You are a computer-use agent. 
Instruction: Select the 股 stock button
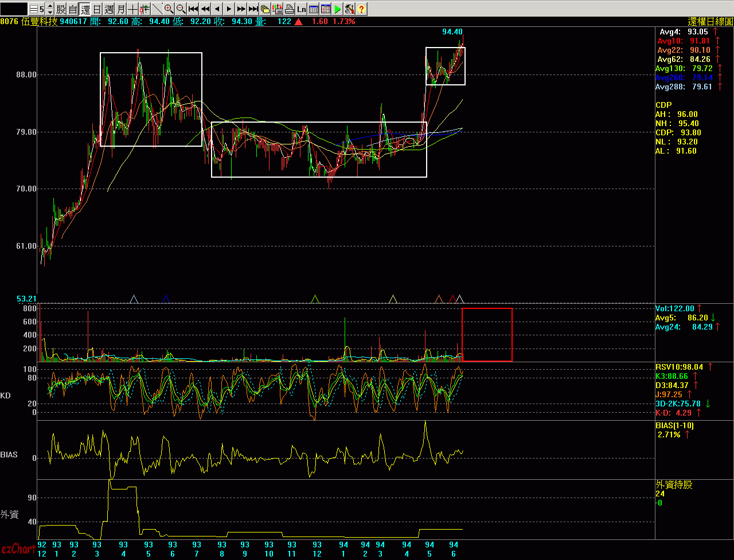(x=61, y=9)
